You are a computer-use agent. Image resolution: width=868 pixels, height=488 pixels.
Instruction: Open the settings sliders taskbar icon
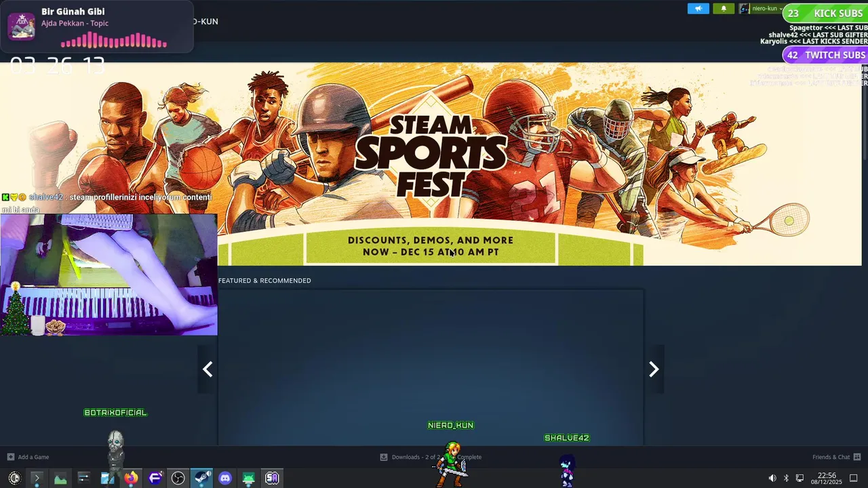pyautogui.click(x=83, y=478)
